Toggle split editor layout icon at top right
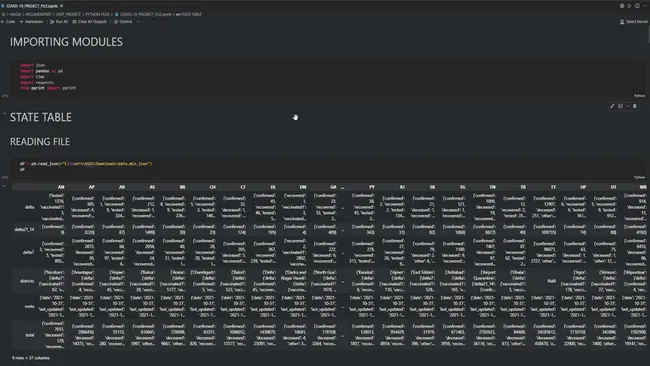Image resolution: width=650 pixels, height=366 pixels. coord(637,6)
